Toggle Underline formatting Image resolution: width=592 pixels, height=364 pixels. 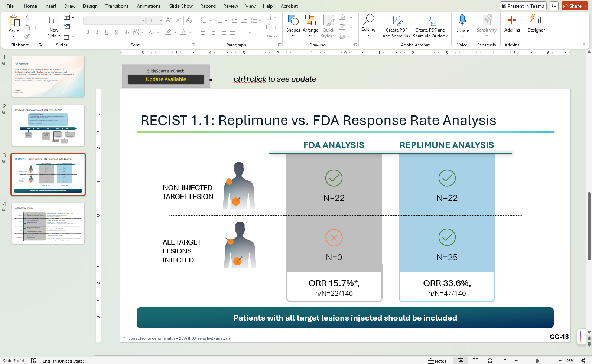point(107,32)
